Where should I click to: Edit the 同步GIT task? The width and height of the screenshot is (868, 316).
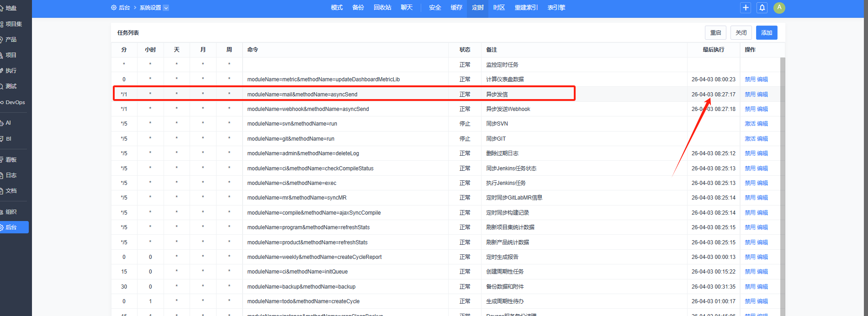click(762, 139)
